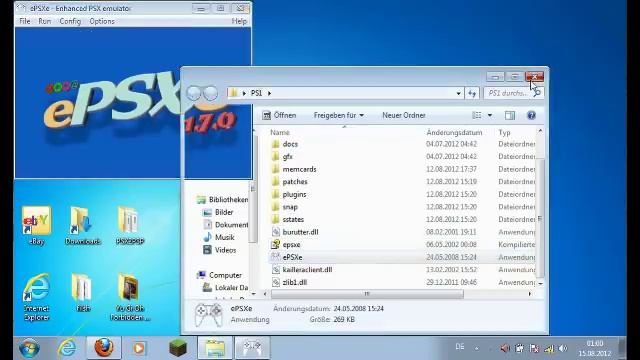640x360 pixels.
Task: Change view icon in Explorer toolbar
Action: pyautogui.click(x=477, y=116)
